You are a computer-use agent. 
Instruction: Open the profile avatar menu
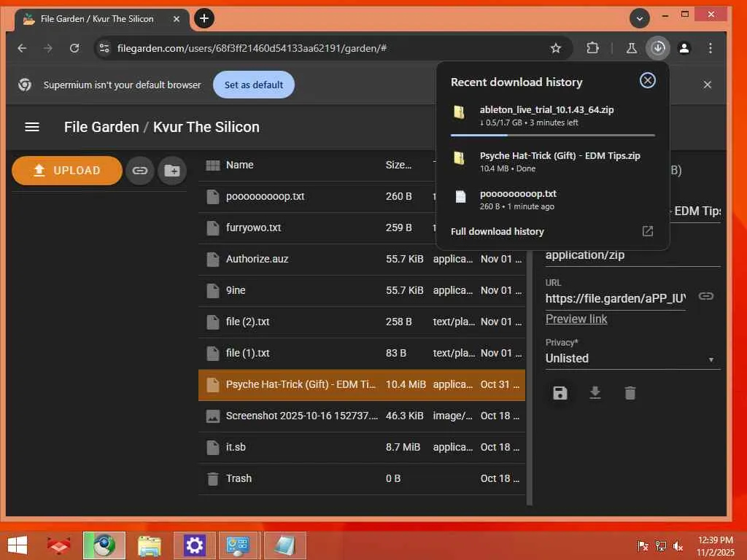[x=684, y=48]
